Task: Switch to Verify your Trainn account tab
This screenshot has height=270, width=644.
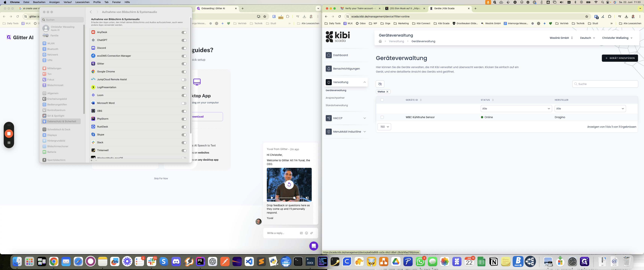Action: pos(360,8)
